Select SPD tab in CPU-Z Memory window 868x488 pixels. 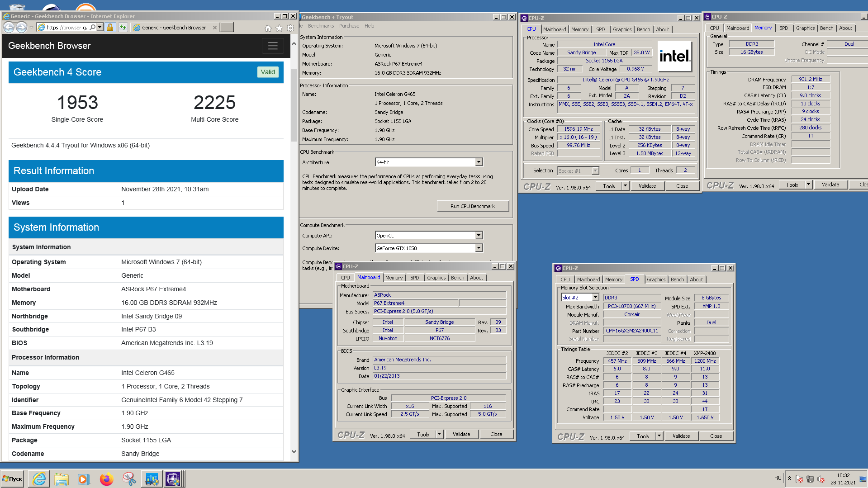pyautogui.click(x=783, y=28)
